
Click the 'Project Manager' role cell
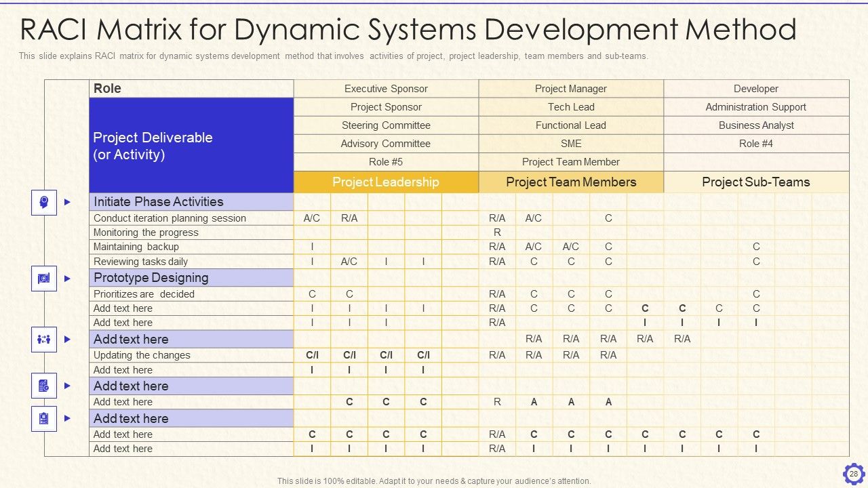[x=571, y=89]
